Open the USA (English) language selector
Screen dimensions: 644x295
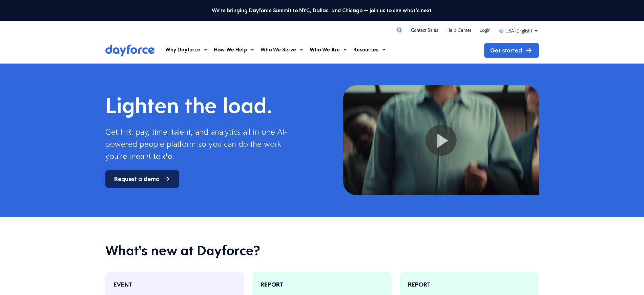click(518, 31)
